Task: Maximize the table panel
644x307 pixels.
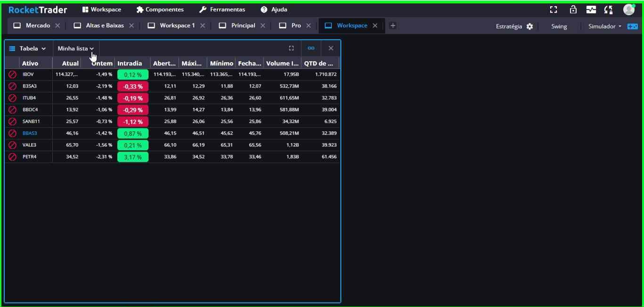Action: click(x=291, y=48)
